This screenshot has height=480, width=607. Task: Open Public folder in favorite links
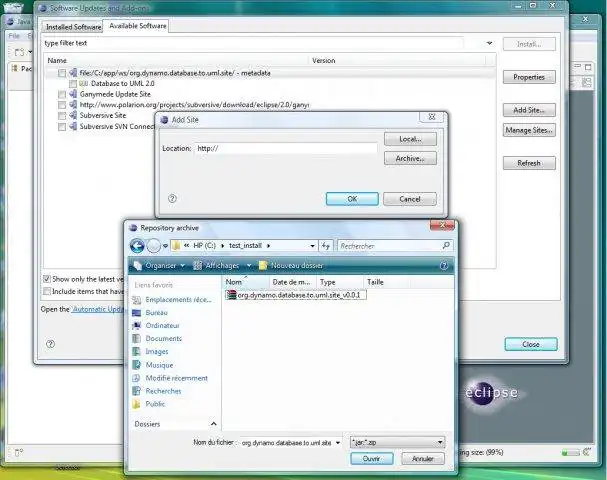[x=149, y=404]
